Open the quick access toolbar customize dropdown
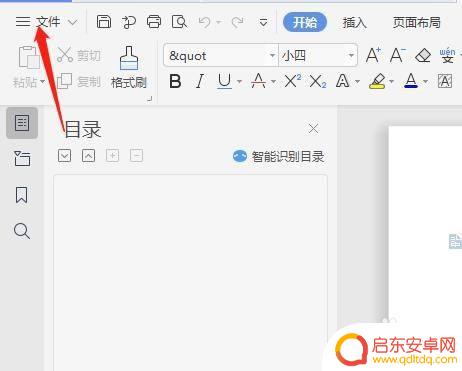This screenshot has height=371, width=462. pos(263,23)
